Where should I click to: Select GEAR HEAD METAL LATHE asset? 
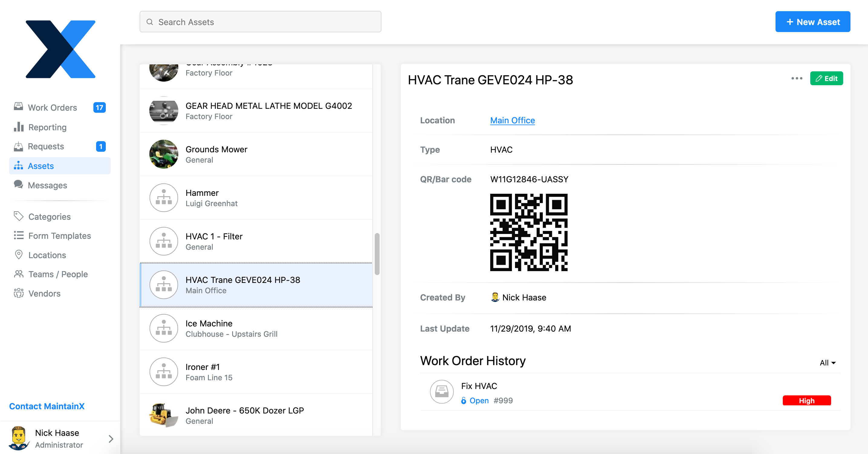tap(256, 111)
